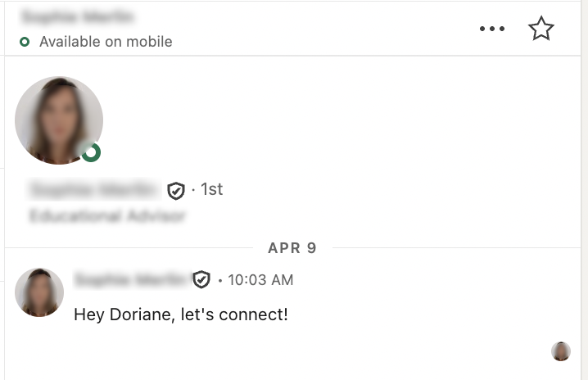The width and height of the screenshot is (588, 380).
Task: Click the shield badge next to 10:03 AM
Action: pyautogui.click(x=201, y=280)
